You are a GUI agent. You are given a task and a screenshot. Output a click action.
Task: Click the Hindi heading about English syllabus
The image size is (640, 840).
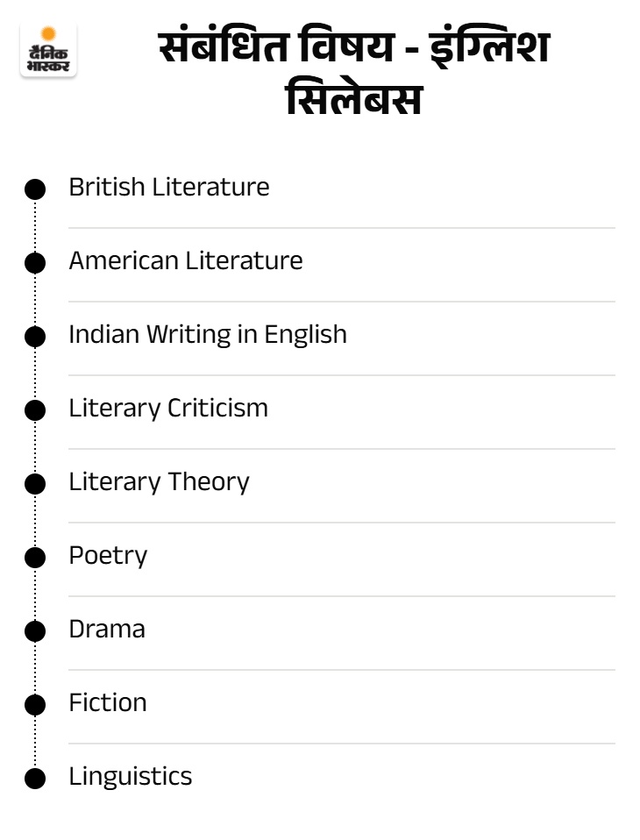(354, 72)
